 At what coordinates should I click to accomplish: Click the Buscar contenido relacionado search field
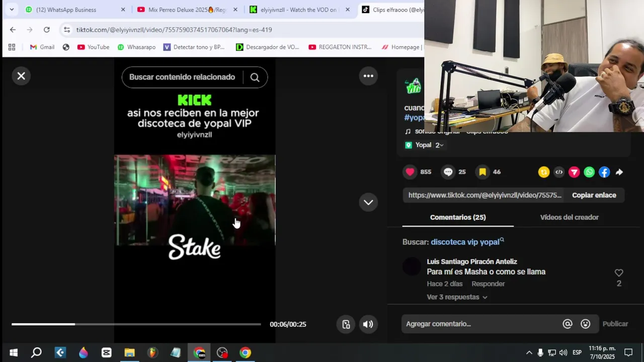[x=182, y=77]
